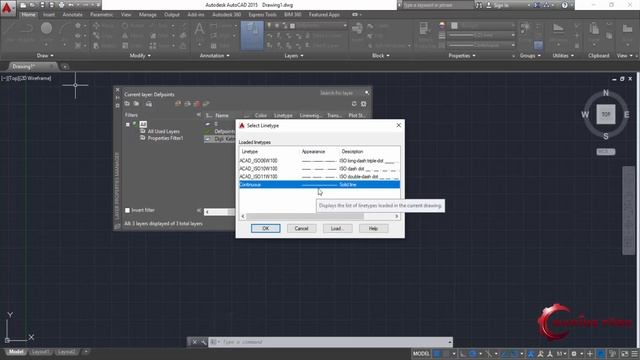Click the New Layer icon in layer manager
640x360 pixels.
pyautogui.click(x=178, y=104)
